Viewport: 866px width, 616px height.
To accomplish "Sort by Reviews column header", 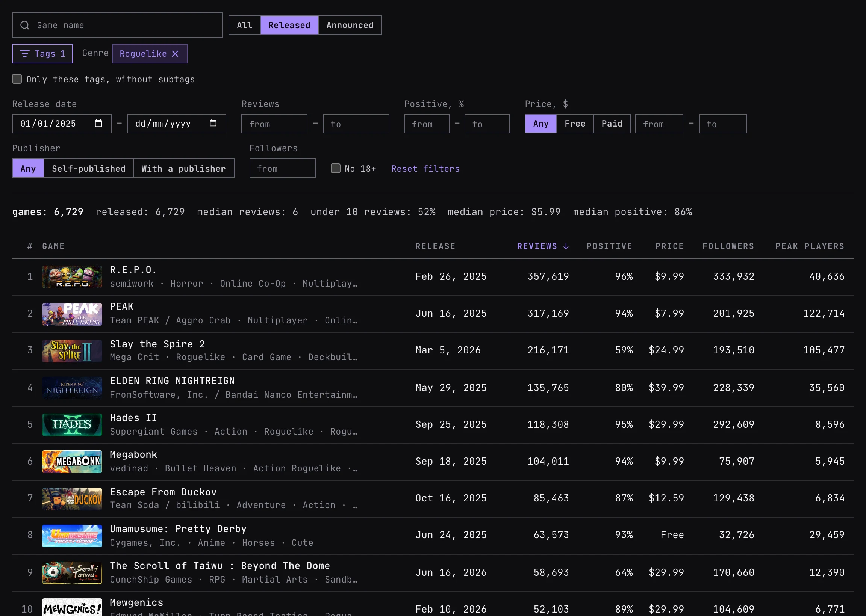I will tap(543, 246).
